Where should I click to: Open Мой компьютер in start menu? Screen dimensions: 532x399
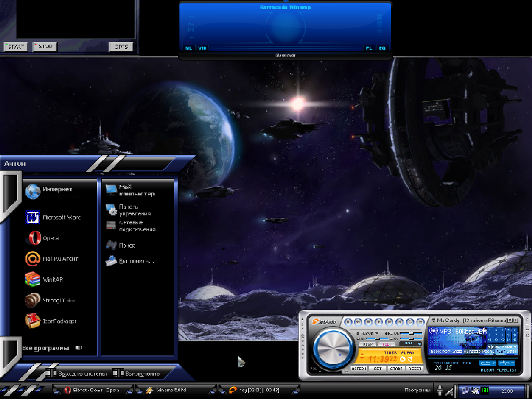131,190
